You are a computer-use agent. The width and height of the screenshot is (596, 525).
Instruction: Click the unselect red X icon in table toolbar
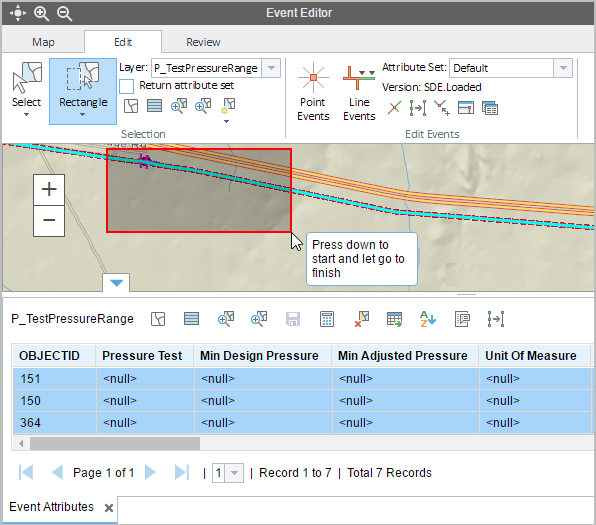361,319
